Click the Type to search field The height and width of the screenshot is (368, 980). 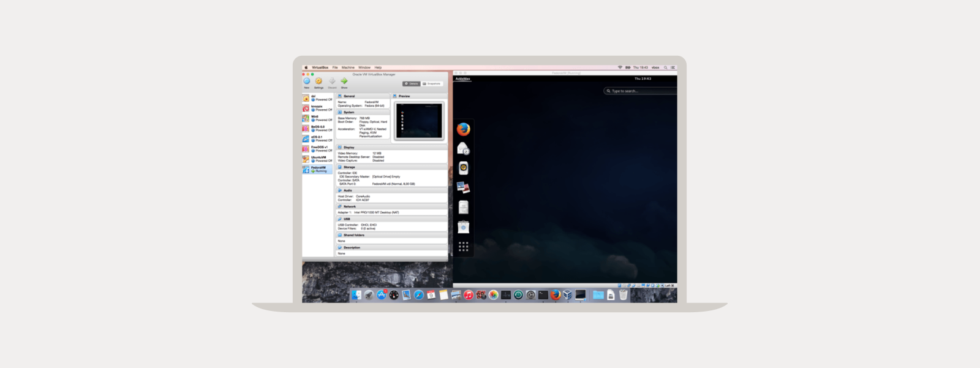click(640, 91)
